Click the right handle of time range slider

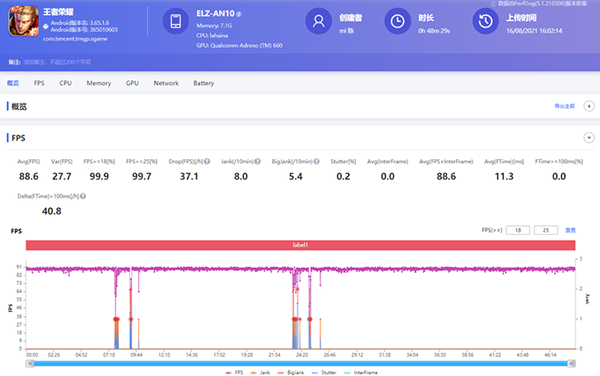point(571,364)
